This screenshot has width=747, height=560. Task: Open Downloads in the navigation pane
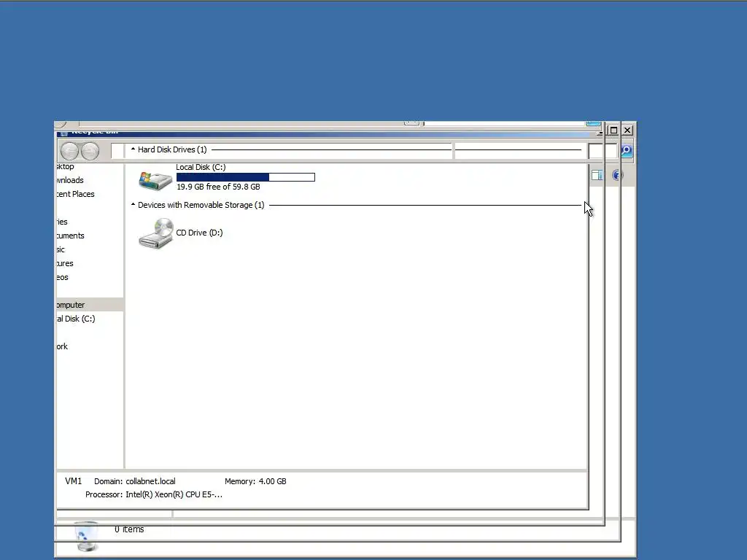point(70,180)
